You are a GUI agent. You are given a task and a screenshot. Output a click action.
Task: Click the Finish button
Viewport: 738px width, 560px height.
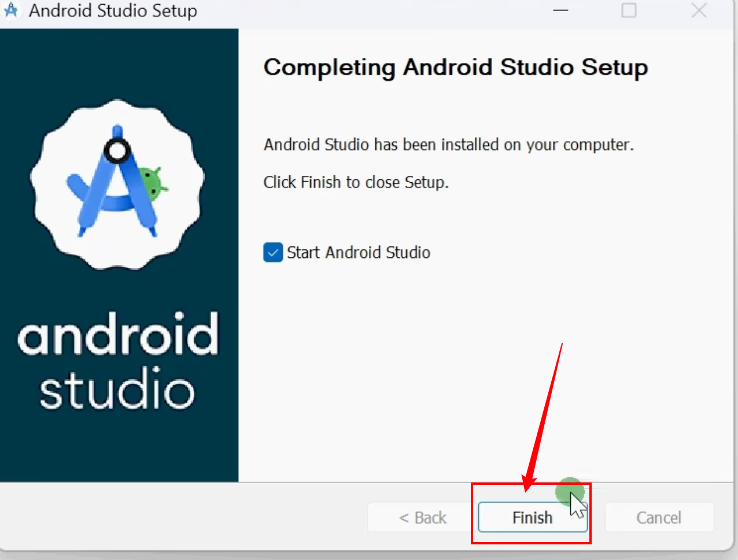pyautogui.click(x=533, y=517)
